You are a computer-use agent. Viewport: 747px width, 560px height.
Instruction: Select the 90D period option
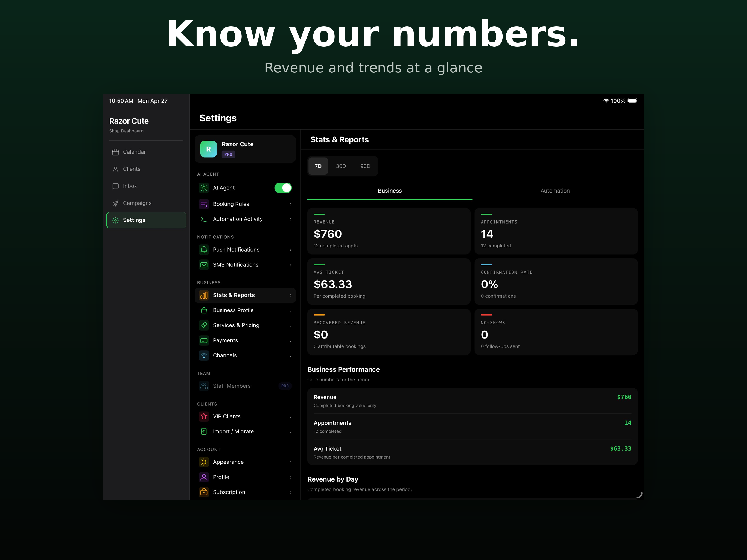point(365,166)
